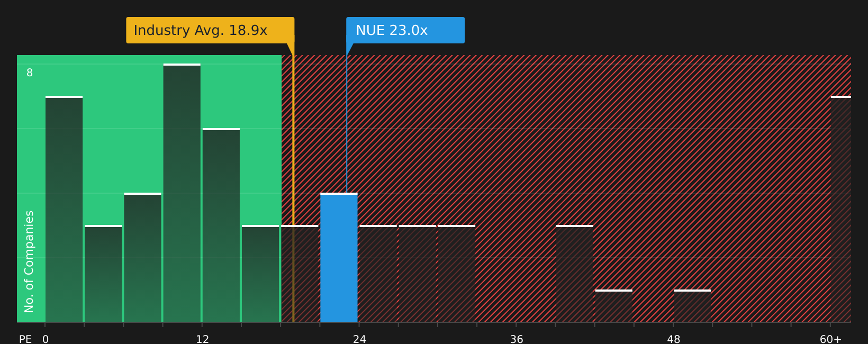This screenshot has width=868, height=344.
Task: Select the green-zone bar for PE 15–18
Action: point(260,274)
